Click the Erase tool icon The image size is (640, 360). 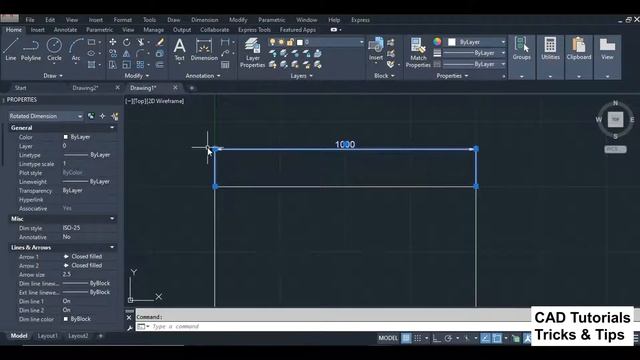click(x=160, y=42)
